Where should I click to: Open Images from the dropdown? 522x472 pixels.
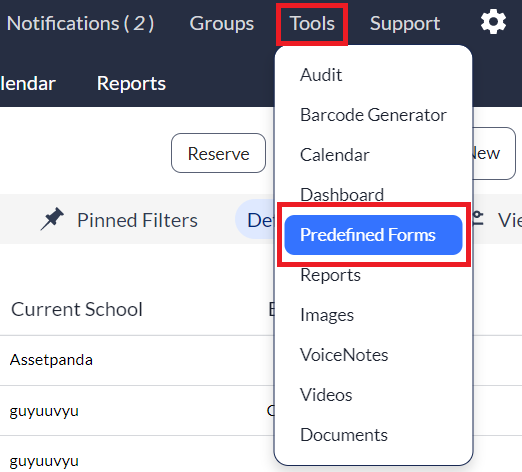tap(327, 315)
